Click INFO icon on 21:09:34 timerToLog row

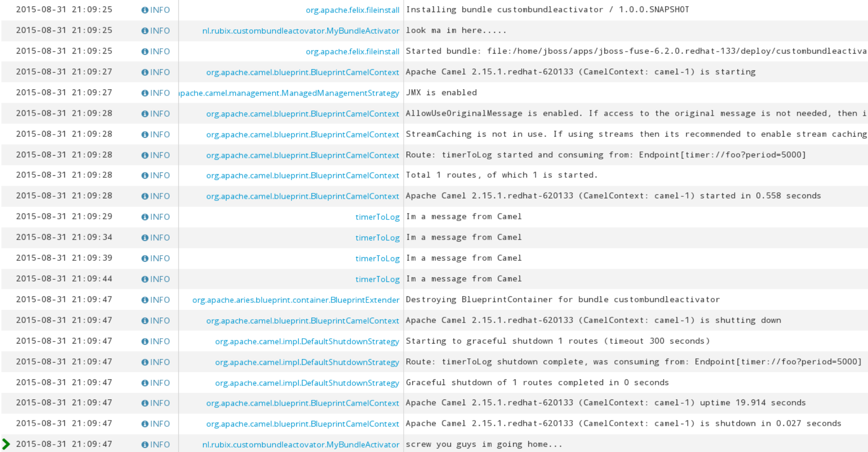click(145, 238)
